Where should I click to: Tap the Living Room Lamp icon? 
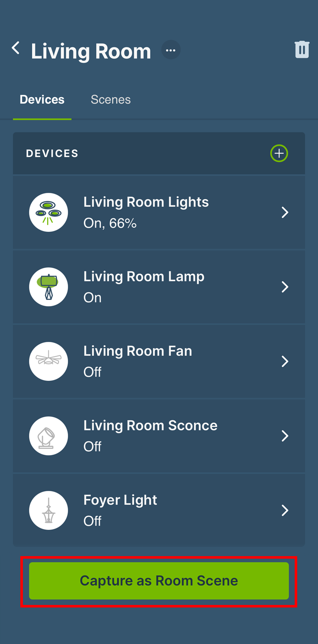48,287
